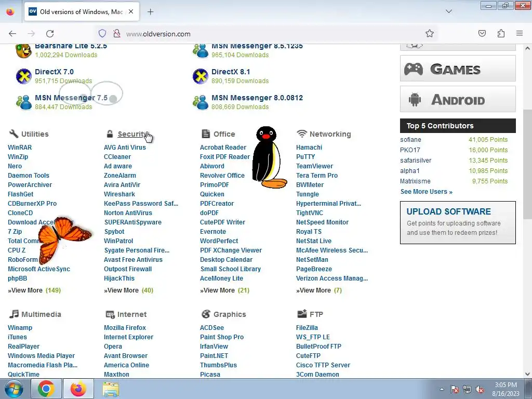Open the Acrobat Reader link
The image size is (532, 399).
223,148
